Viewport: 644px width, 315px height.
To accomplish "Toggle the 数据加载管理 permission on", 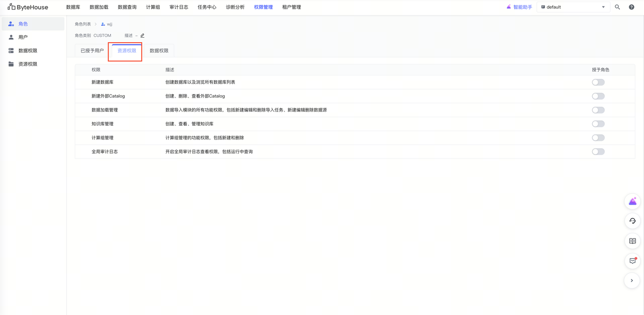I will click(x=598, y=110).
